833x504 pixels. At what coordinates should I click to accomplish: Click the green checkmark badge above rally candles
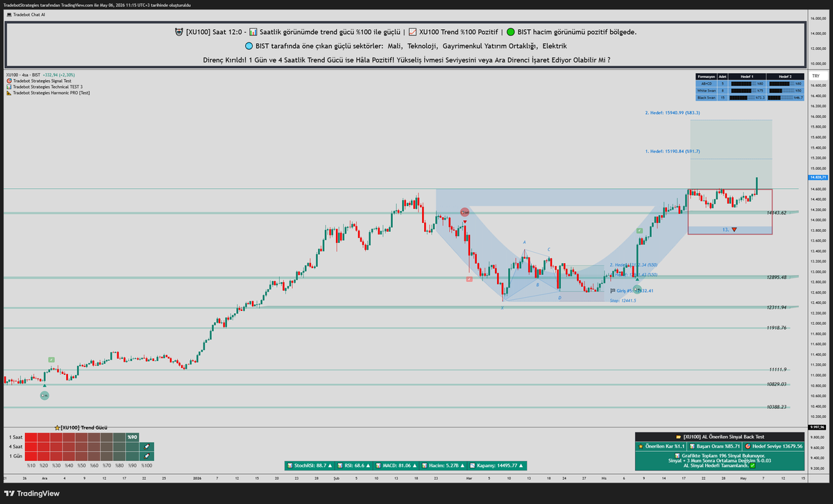[639, 230]
